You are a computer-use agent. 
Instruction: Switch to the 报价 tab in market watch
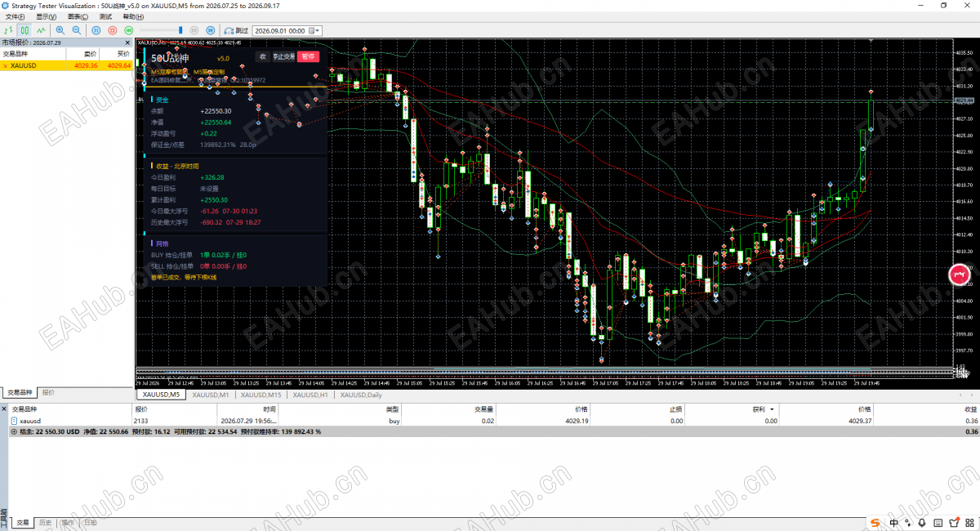(x=48, y=393)
